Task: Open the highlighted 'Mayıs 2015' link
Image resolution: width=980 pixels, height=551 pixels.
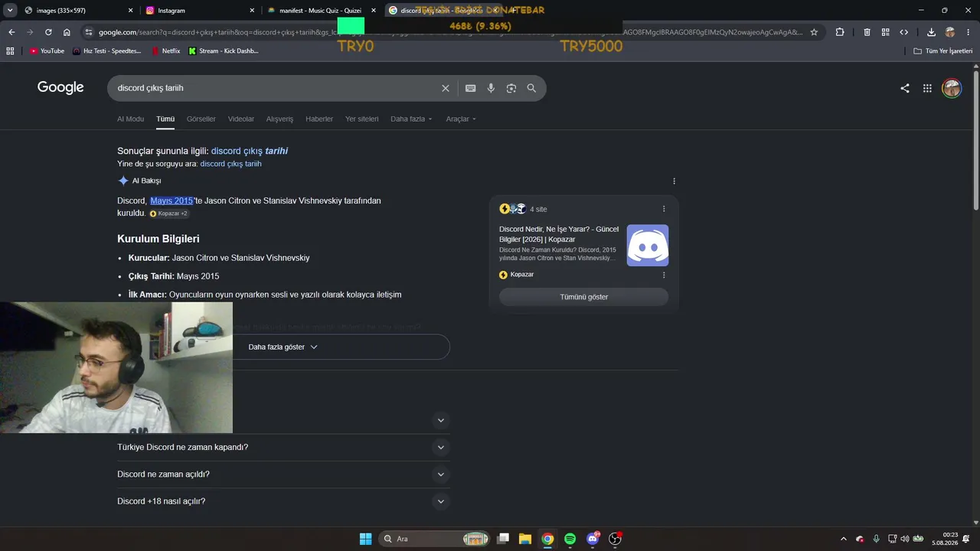Action: [171, 201]
